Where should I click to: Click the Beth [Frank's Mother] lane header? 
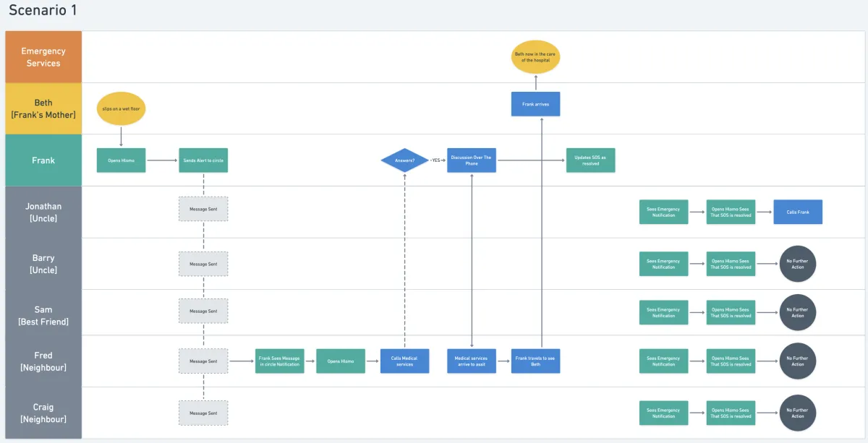pyautogui.click(x=43, y=109)
